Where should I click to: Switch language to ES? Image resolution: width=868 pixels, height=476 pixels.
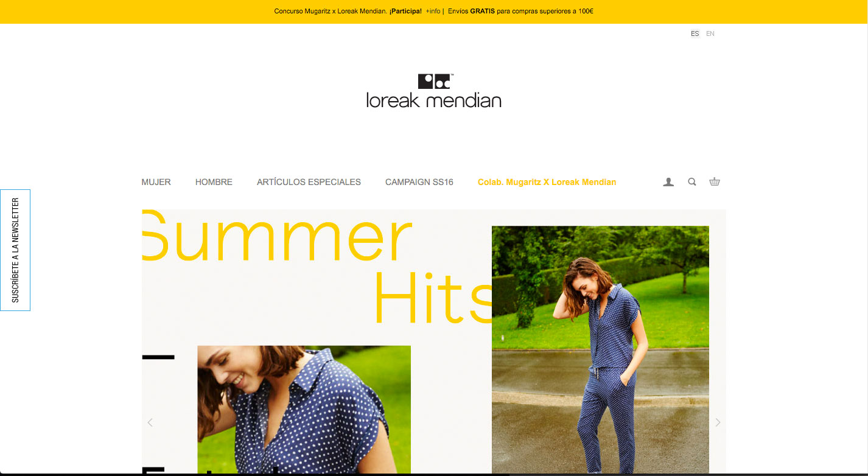point(695,33)
